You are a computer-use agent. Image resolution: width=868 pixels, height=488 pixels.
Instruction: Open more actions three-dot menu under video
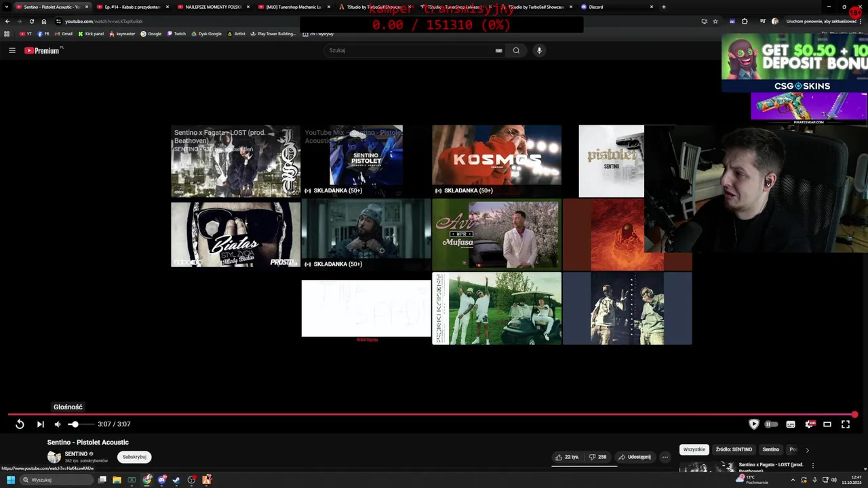point(665,457)
